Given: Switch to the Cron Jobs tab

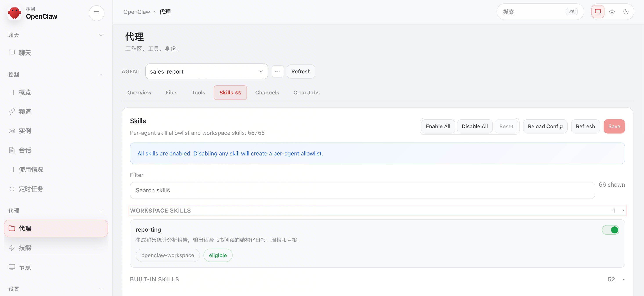Looking at the screenshot, I should (306, 92).
